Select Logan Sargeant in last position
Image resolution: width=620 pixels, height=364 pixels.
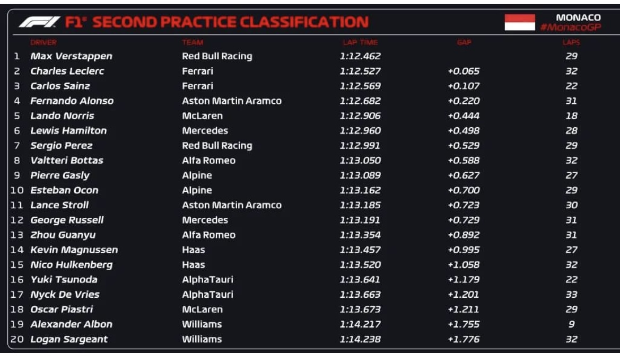(69, 339)
